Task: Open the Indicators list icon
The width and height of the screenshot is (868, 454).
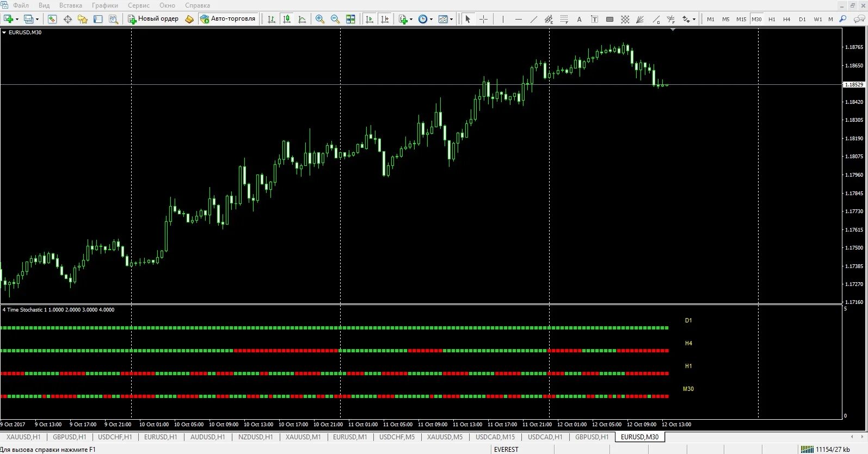Action: pos(403,19)
